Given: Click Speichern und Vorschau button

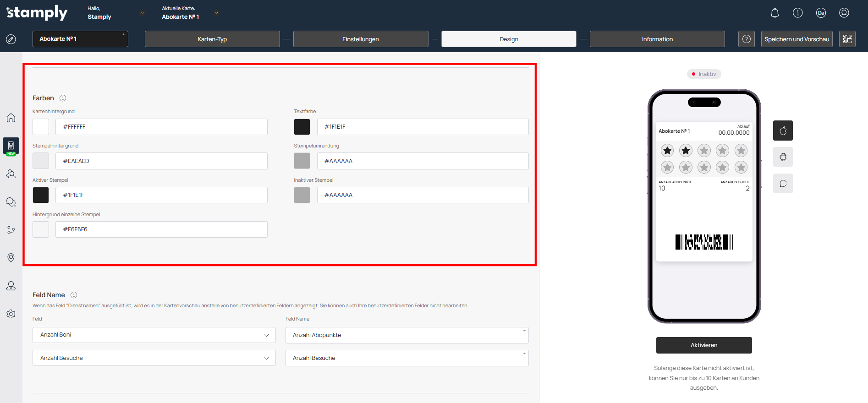Looking at the screenshot, I should (x=797, y=39).
